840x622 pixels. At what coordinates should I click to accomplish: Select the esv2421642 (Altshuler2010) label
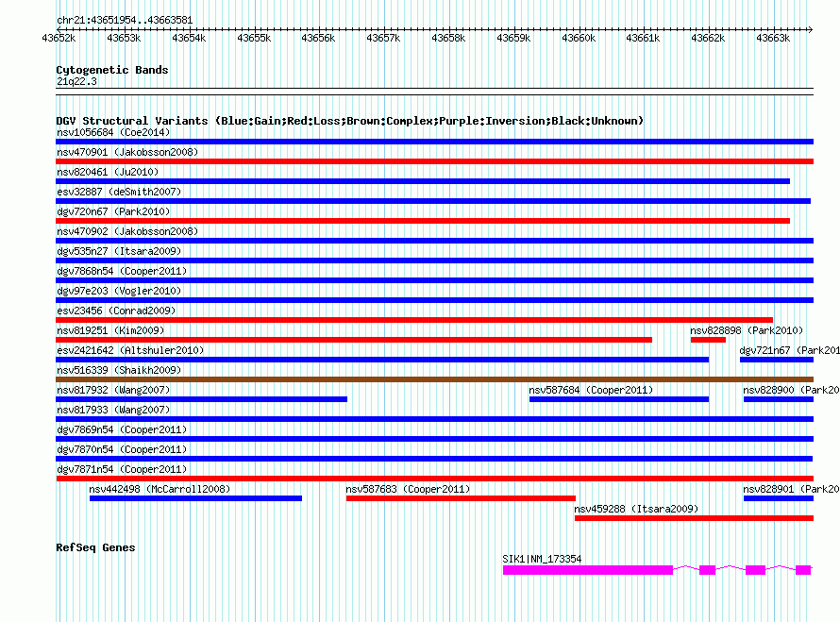[130, 350]
